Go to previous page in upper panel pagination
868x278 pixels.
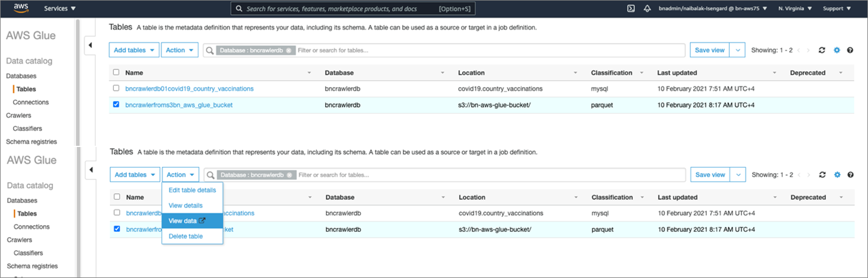tap(799, 50)
